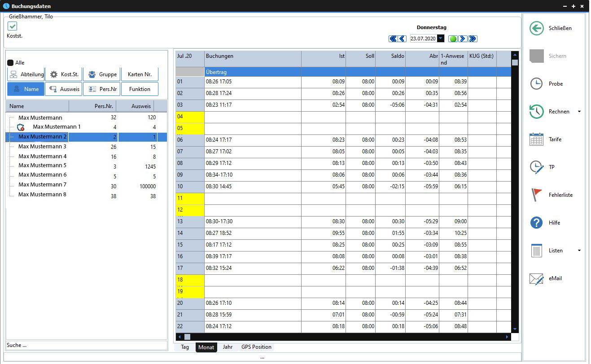Screen dimensions: 591x364
Task: Select Max Mustermann 5 in employee list
Action: (43, 165)
